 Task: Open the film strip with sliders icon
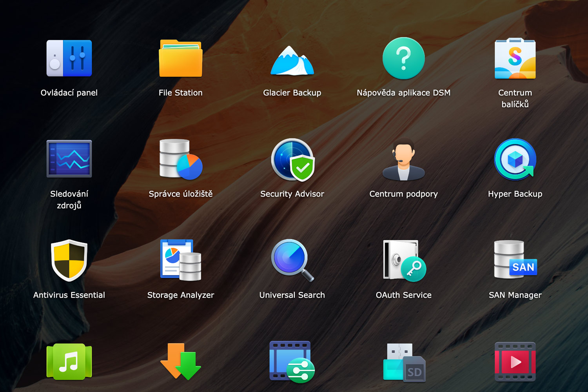pyautogui.click(x=292, y=361)
